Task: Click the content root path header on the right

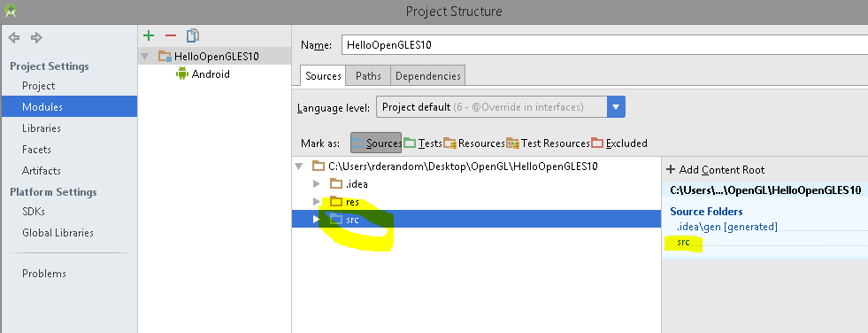Action: coord(765,190)
